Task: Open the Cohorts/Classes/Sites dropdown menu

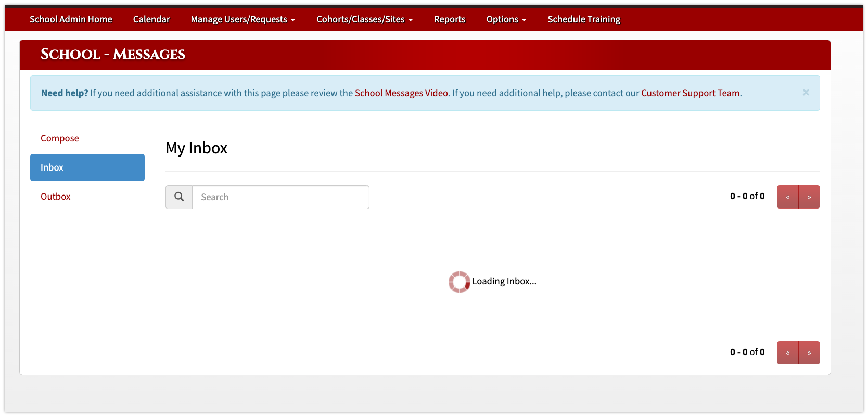Action: (365, 19)
